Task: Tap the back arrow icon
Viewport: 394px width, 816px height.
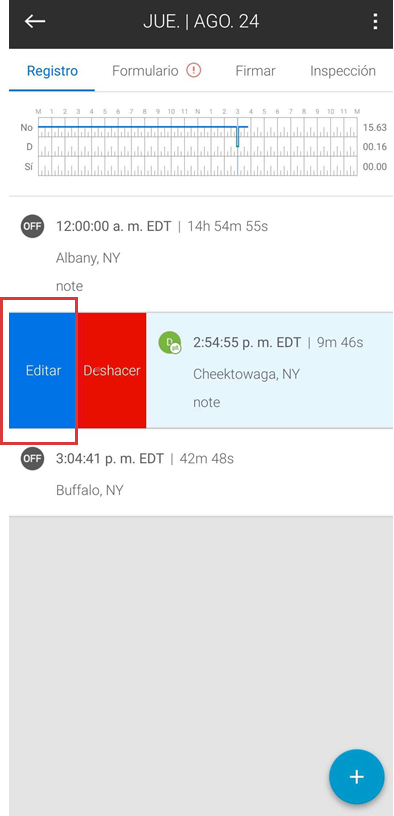Action: point(35,21)
